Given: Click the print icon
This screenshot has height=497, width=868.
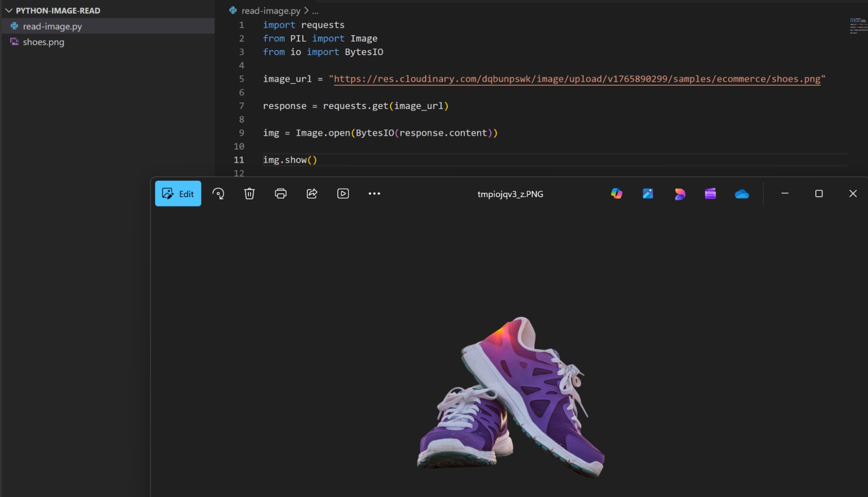Looking at the screenshot, I should coord(281,194).
